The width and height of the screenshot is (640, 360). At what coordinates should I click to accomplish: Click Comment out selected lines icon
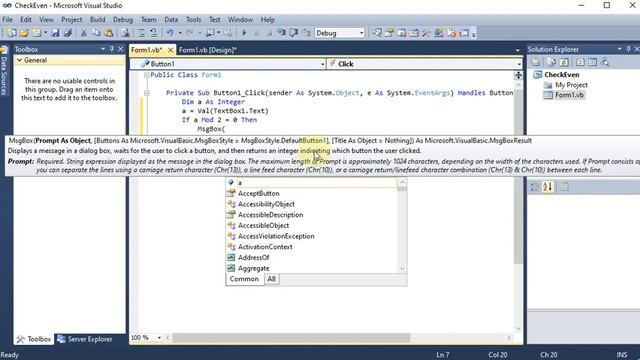pos(141,33)
